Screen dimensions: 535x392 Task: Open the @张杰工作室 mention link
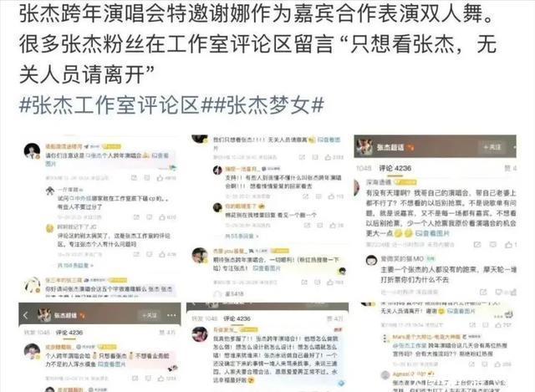(x=408, y=345)
